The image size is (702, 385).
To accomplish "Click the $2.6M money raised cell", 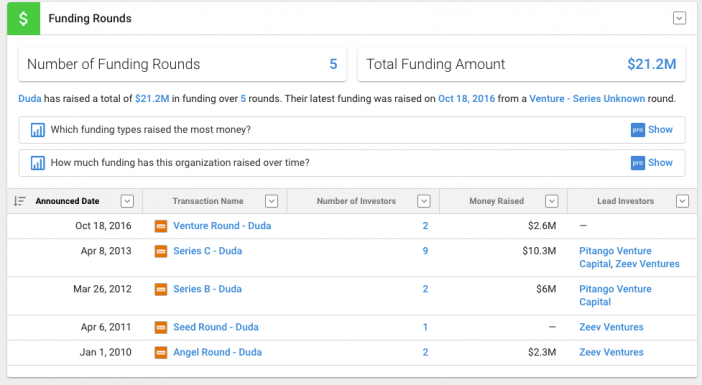I will click(x=542, y=226).
